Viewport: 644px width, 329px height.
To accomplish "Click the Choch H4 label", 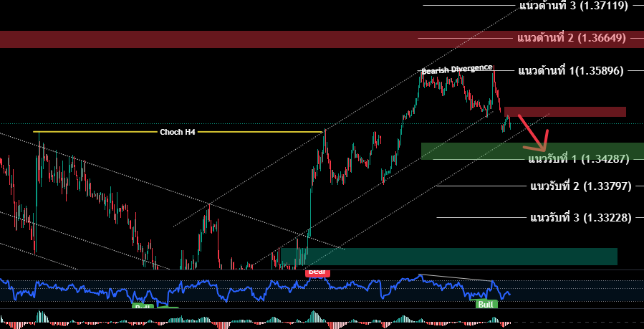I will [x=177, y=132].
